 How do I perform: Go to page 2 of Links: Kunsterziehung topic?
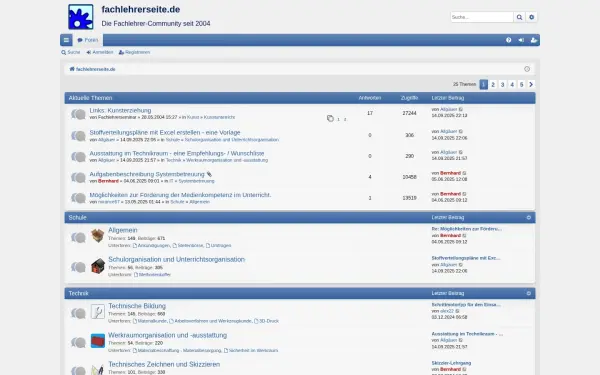345,119
